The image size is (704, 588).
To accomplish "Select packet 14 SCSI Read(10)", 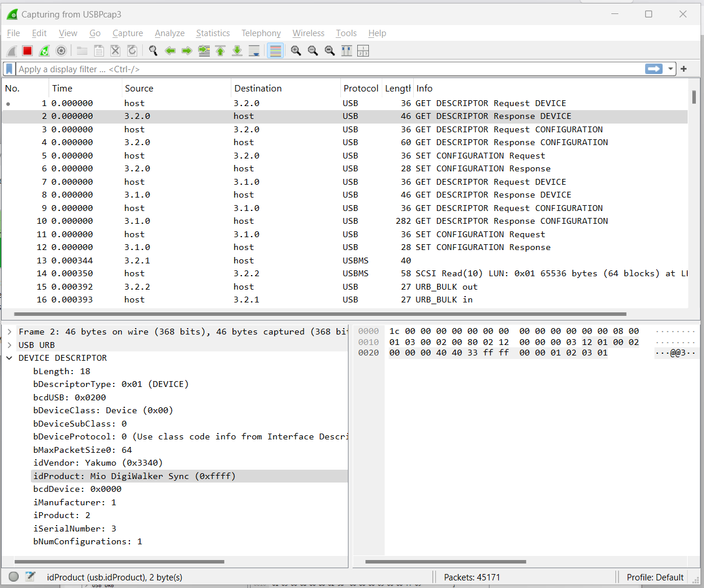I will click(x=344, y=273).
